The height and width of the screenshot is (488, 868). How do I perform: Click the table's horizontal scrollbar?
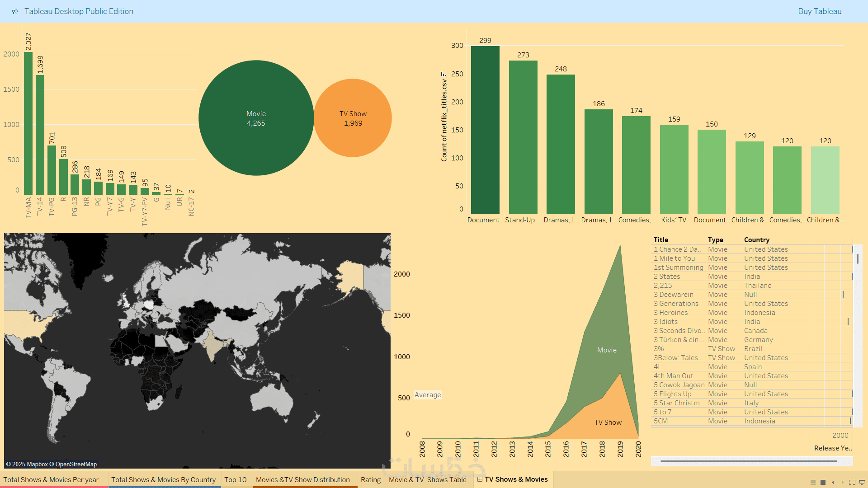click(x=748, y=461)
